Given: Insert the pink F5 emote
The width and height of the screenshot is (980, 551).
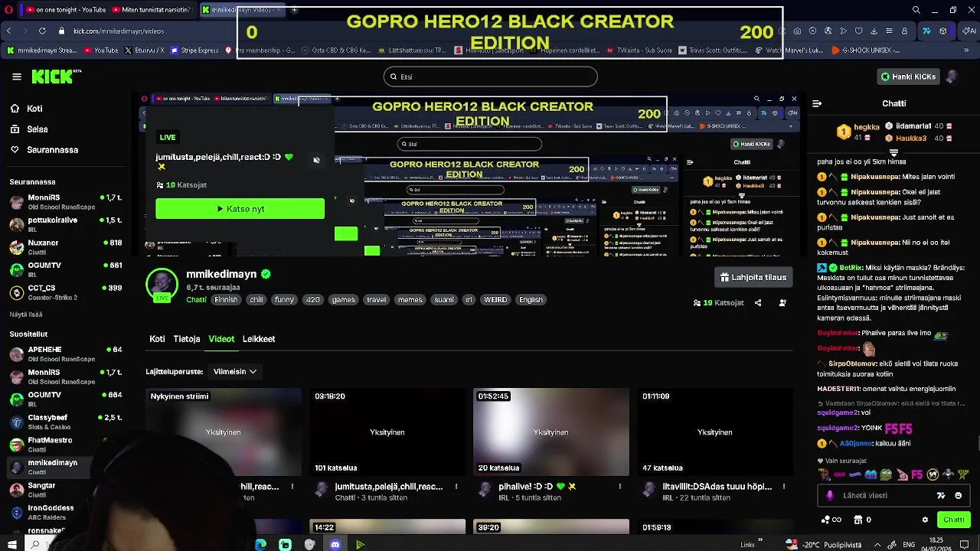Looking at the screenshot, I should pos(916,474).
